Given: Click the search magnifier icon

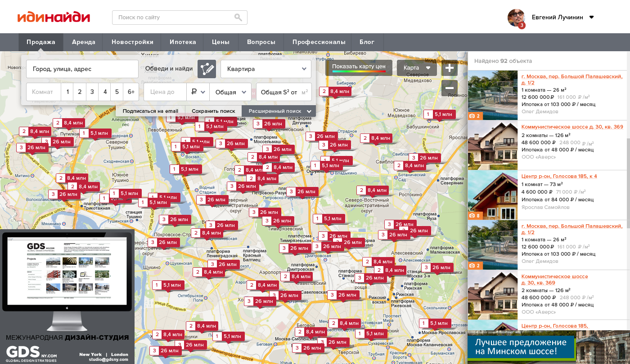Looking at the screenshot, I should point(238,18).
